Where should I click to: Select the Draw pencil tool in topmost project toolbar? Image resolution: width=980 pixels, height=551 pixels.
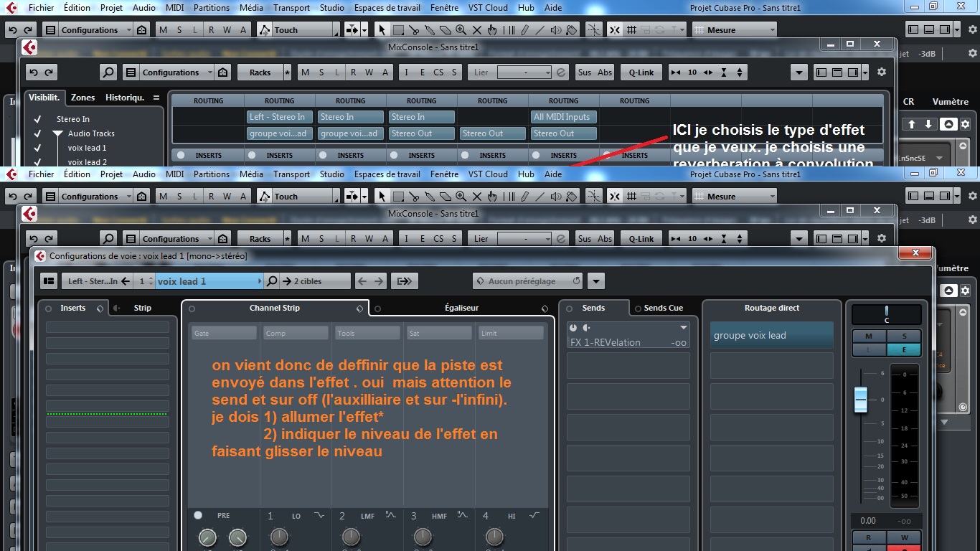[x=524, y=30]
